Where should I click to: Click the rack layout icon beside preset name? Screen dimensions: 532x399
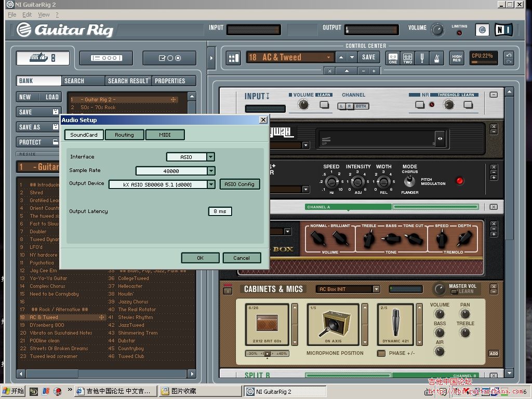point(233,58)
